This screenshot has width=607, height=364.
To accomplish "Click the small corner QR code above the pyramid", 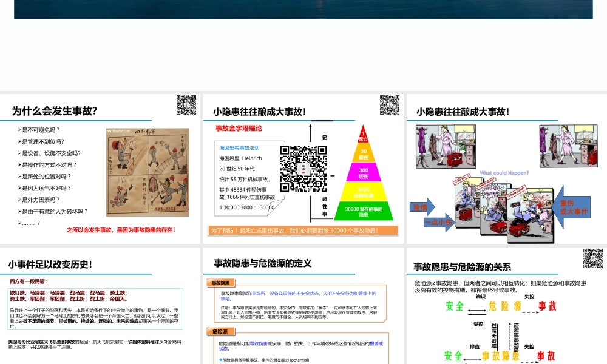I will pos(389,105).
